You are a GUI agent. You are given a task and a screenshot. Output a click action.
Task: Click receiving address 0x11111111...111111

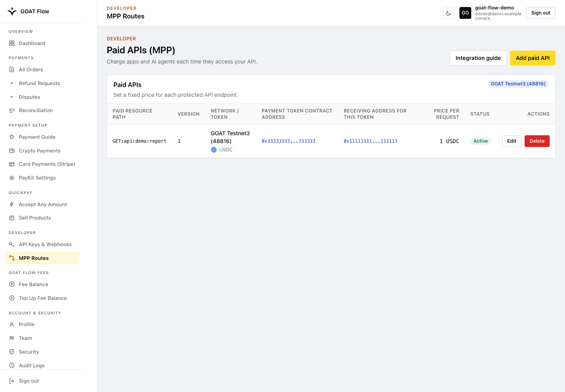[x=370, y=141]
